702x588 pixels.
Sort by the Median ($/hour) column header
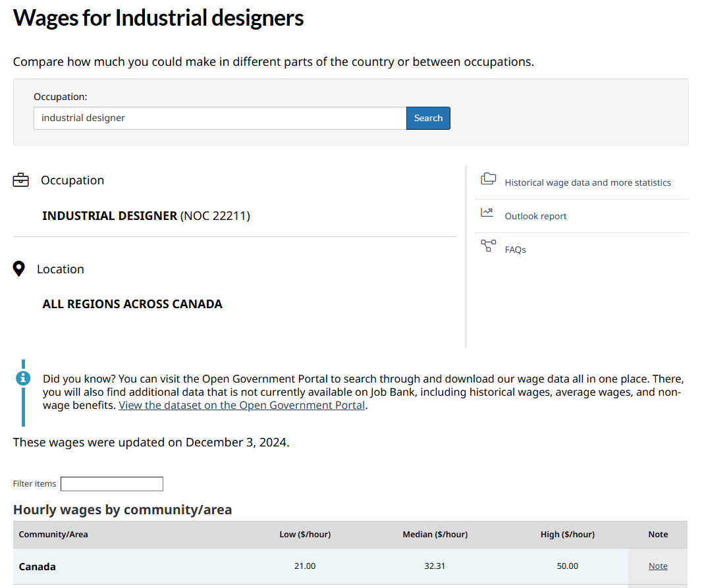click(x=435, y=535)
